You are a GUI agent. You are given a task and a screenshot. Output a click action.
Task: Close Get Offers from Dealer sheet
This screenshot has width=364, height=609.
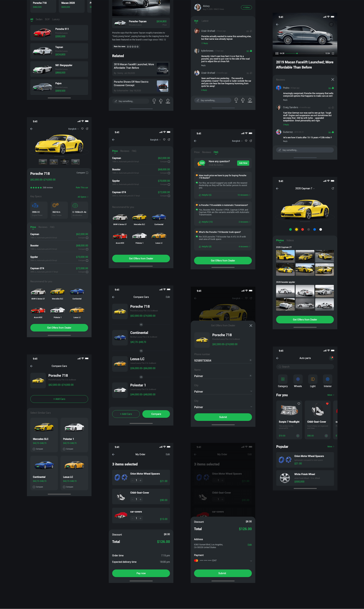[x=251, y=325]
